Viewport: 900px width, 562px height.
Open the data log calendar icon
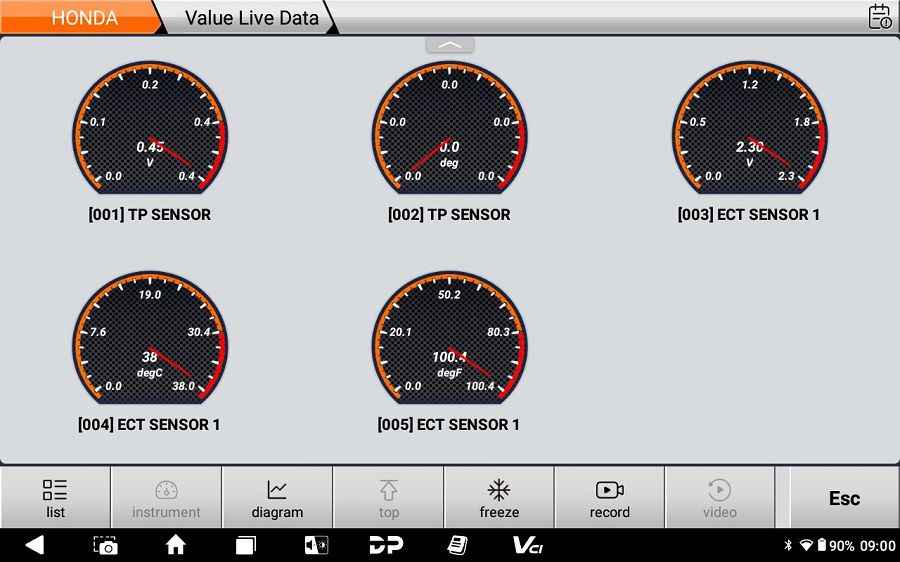point(879,17)
